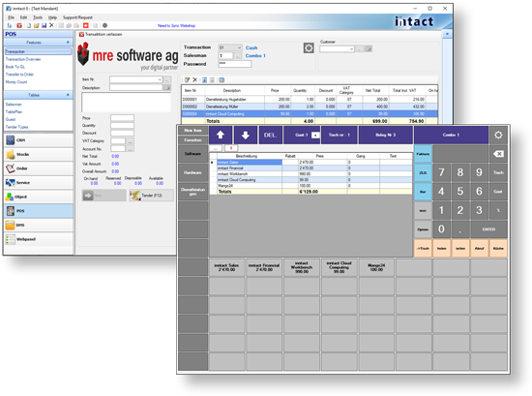Open the settings gear beside the Combo 1 link
This screenshot has height=396, width=532.
309,48
